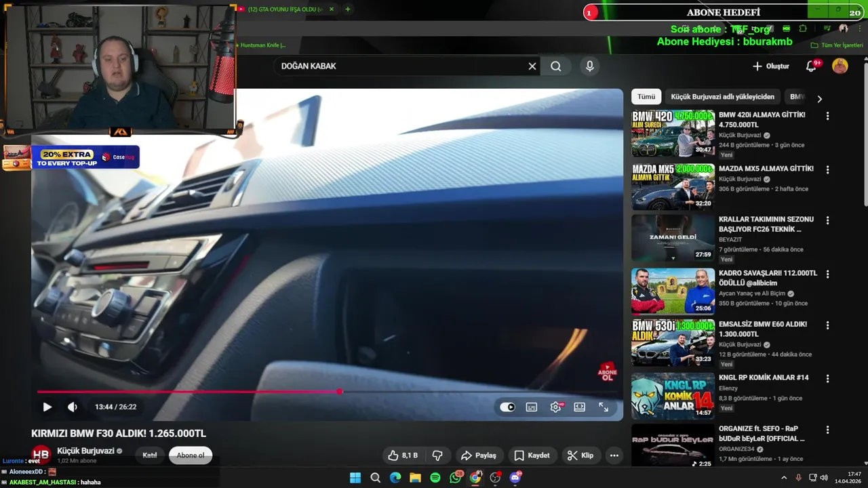Open options for EMSALSİZ BMW E60 video

[x=827, y=325]
